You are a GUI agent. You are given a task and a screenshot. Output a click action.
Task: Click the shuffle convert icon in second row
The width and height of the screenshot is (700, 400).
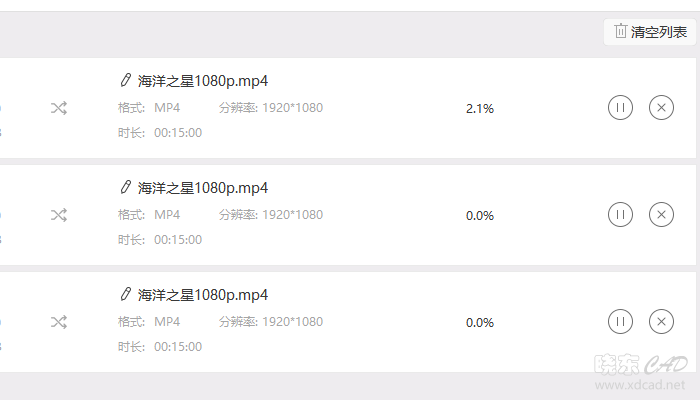point(59,215)
